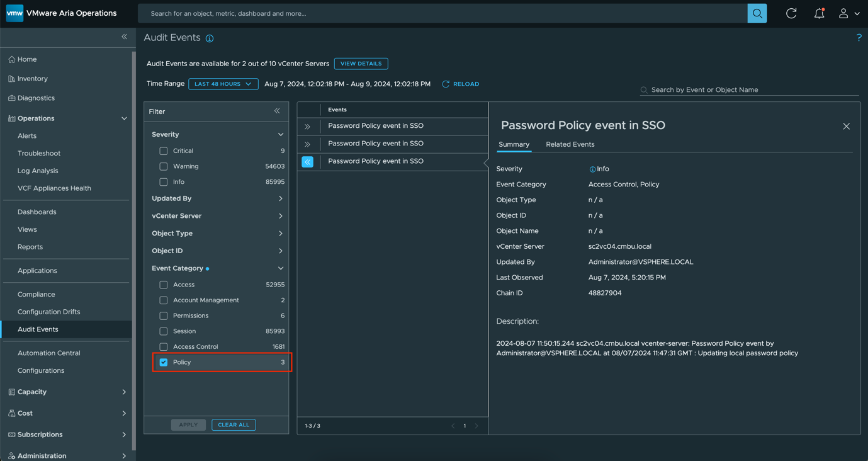Viewport: 868px width, 461px height.
Task: Open Automation Central in the sidebar
Action: tap(48, 353)
